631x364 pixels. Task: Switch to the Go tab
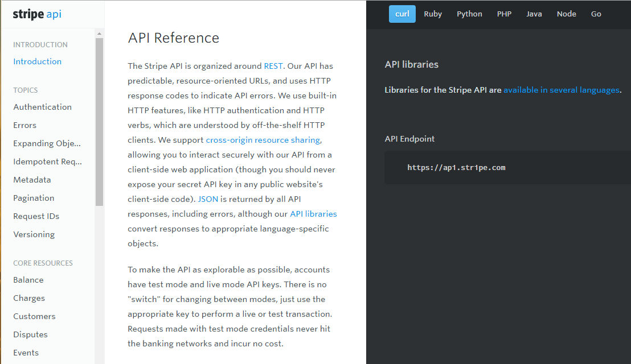596,14
